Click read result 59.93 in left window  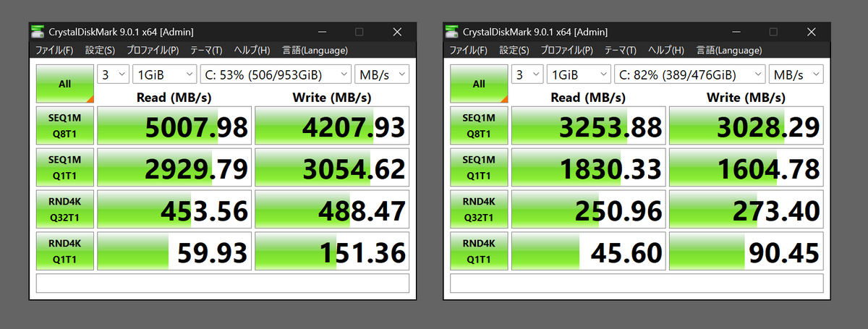[174, 252]
